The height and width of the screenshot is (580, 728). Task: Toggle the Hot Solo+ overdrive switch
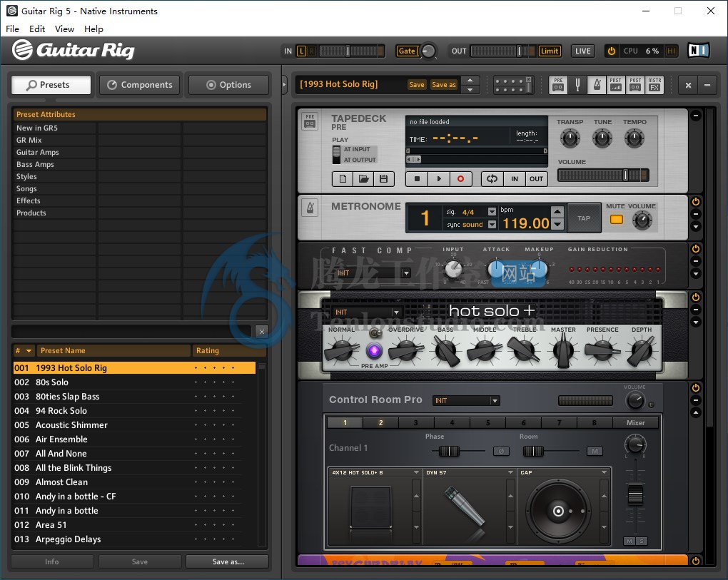point(375,332)
